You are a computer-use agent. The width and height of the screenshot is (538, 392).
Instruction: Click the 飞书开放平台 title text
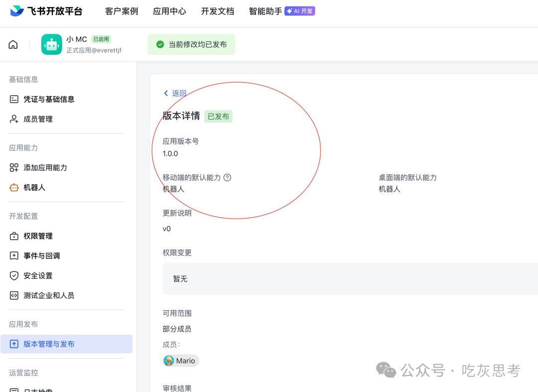pos(55,11)
